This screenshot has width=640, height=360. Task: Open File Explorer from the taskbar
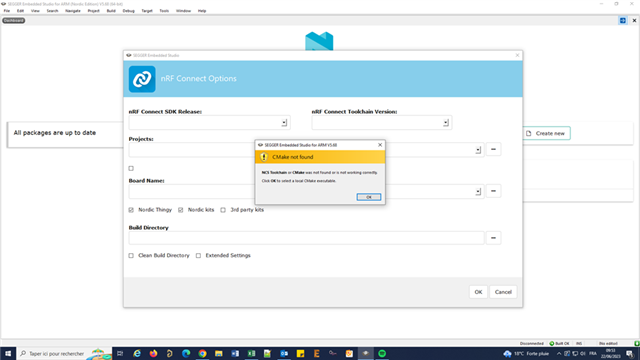219,353
